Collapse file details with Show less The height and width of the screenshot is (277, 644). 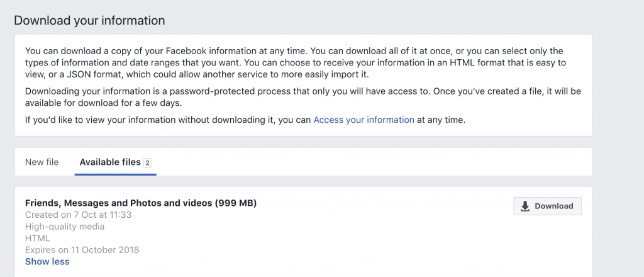pyautogui.click(x=47, y=261)
